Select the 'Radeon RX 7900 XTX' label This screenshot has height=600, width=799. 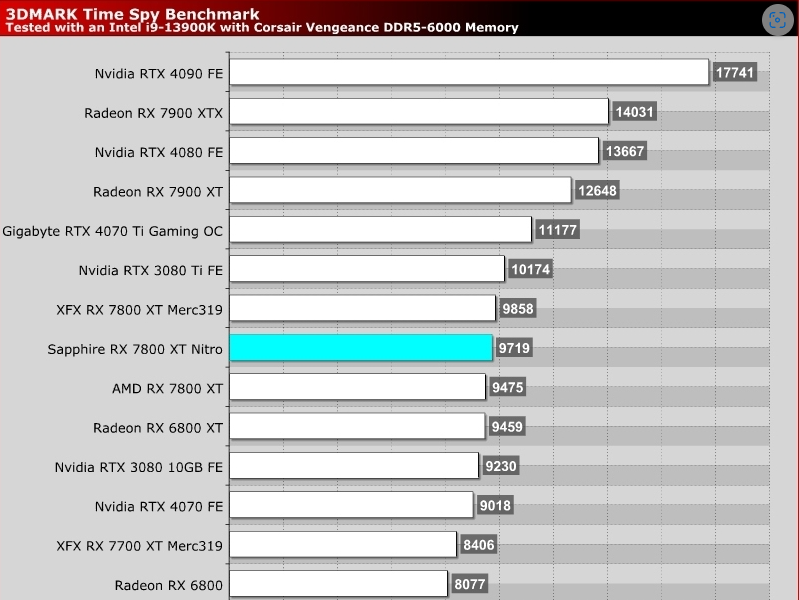(x=153, y=113)
